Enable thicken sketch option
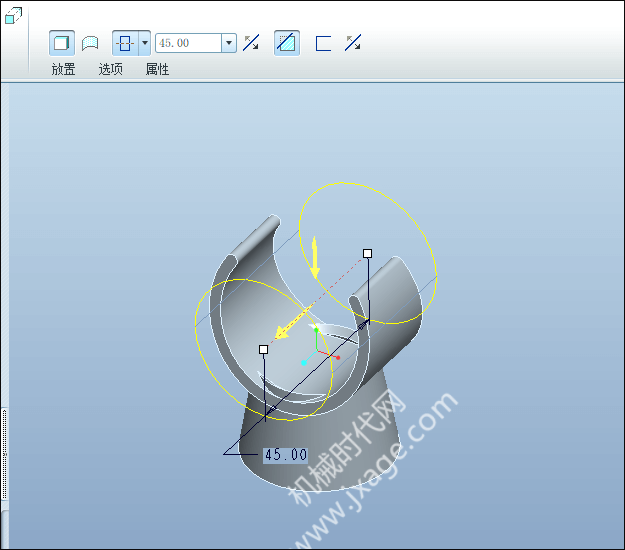This screenshot has width=625, height=550. click(x=323, y=43)
